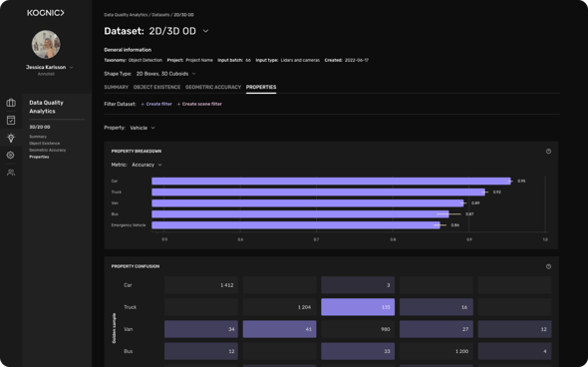Viewport: 588px width, 367px height.
Task: Open the Shape Type dropdown
Action: (194, 74)
